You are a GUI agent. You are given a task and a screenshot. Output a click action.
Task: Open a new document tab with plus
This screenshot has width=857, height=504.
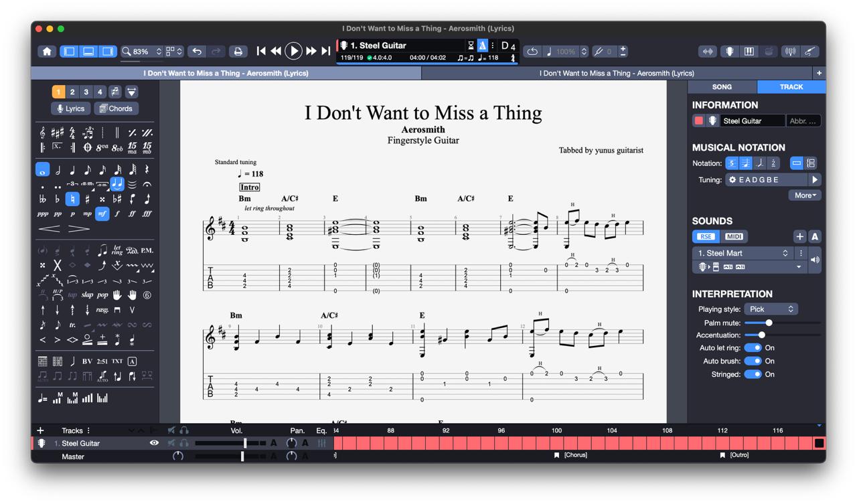click(819, 73)
